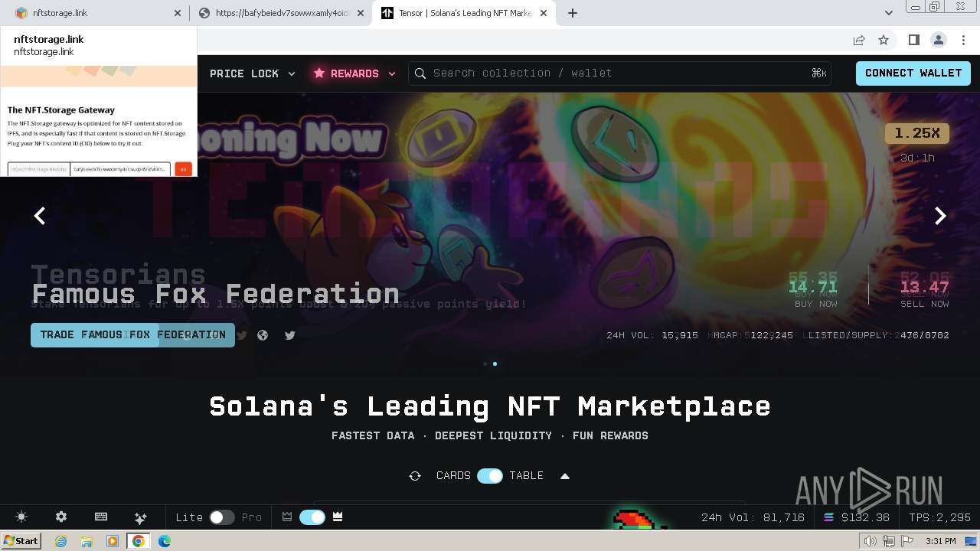Select the second carousel dot
Screen dimensions: 980x551
click(495, 364)
